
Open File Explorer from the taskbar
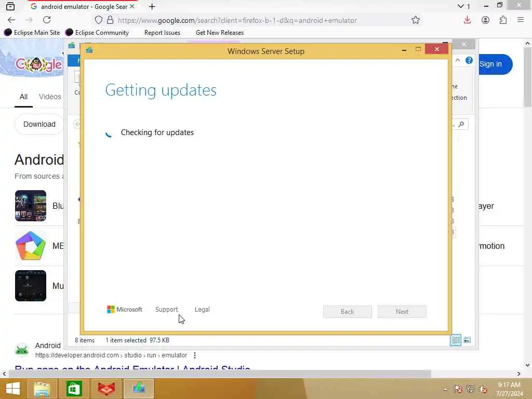[x=42, y=389]
